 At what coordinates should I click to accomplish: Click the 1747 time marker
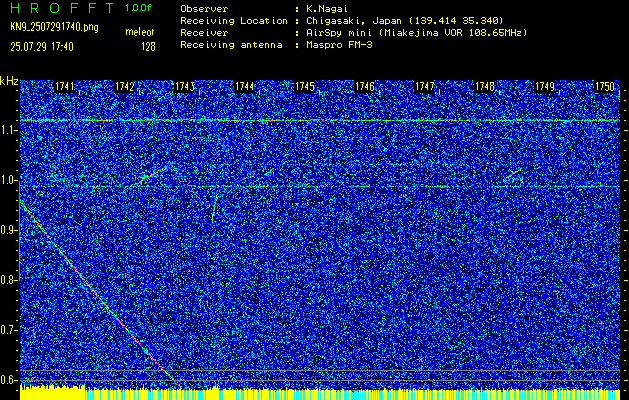click(x=424, y=87)
